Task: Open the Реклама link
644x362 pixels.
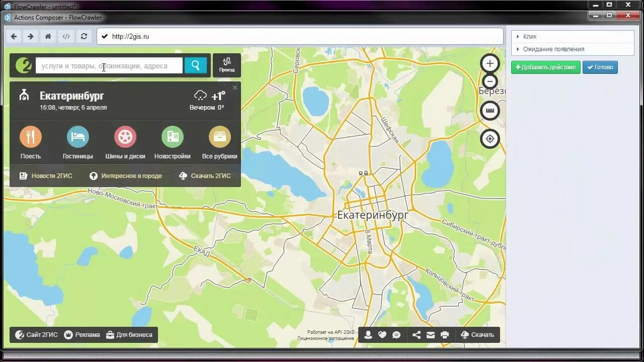Action: tap(82, 335)
